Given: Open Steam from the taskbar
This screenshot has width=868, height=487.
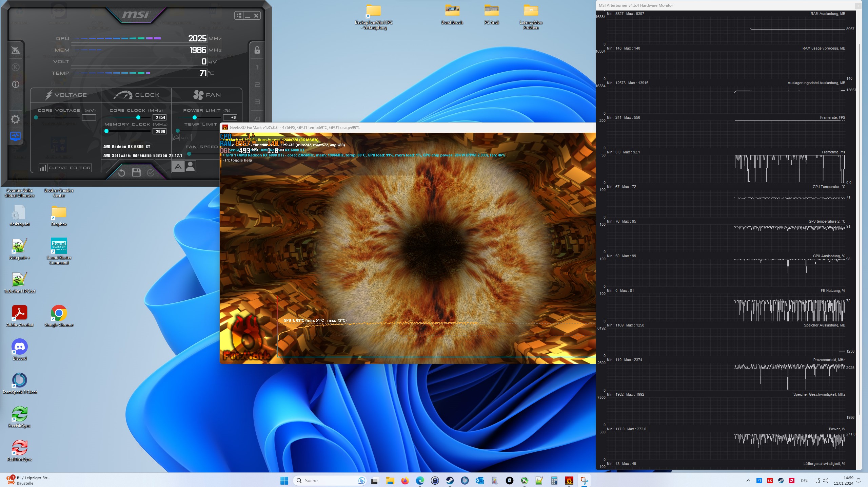Looking at the screenshot, I should coord(450,481).
